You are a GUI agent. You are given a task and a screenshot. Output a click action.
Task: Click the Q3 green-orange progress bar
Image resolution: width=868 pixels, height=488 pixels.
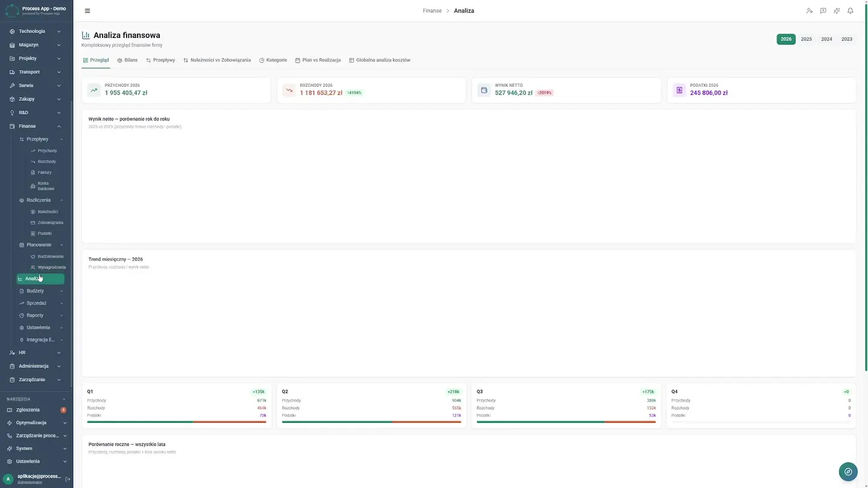pos(566,422)
